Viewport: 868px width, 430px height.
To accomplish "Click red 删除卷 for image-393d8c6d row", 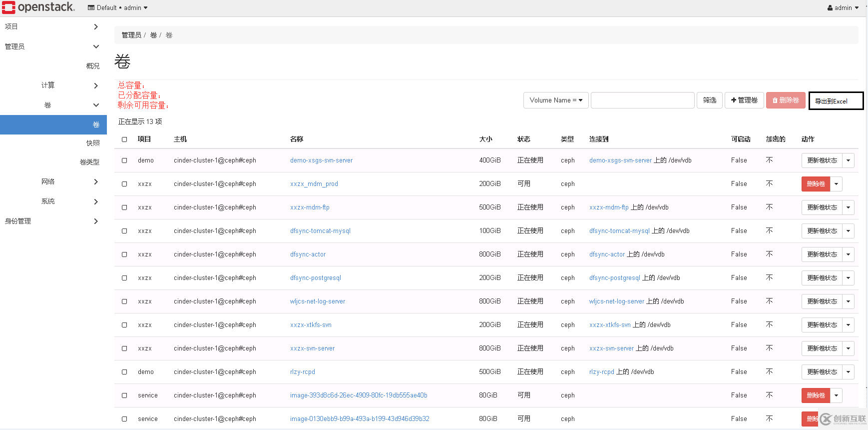I will [816, 395].
